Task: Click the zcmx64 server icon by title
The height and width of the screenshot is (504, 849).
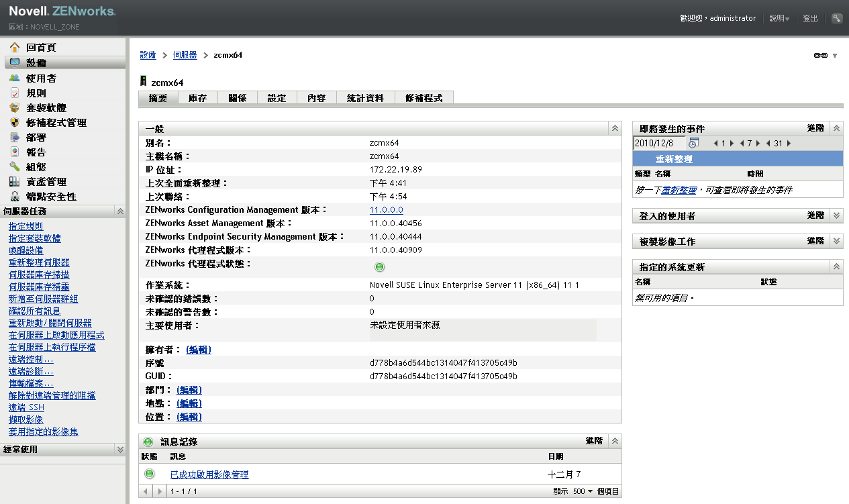Action: 143,82
